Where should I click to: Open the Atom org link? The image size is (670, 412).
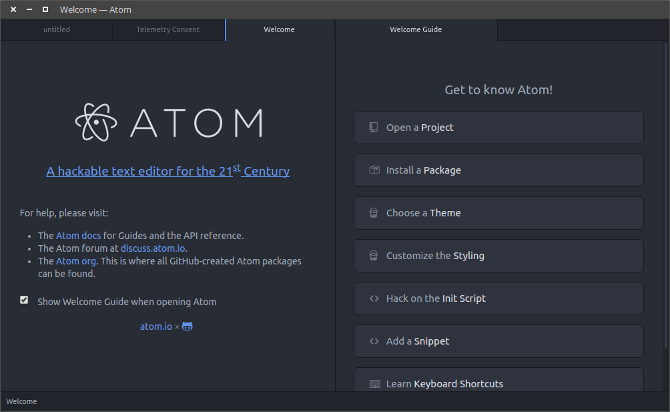pos(76,261)
